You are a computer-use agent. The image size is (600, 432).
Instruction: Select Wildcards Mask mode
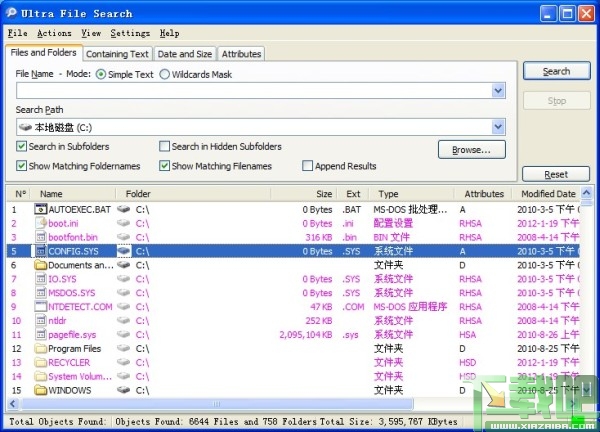164,74
